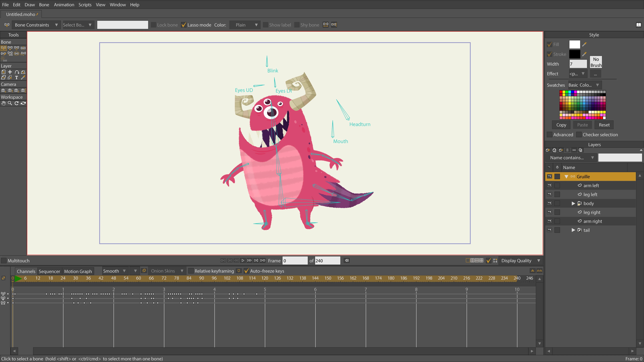The height and width of the screenshot is (362, 644).
Task: Expand the body layer group
Action: (573, 203)
